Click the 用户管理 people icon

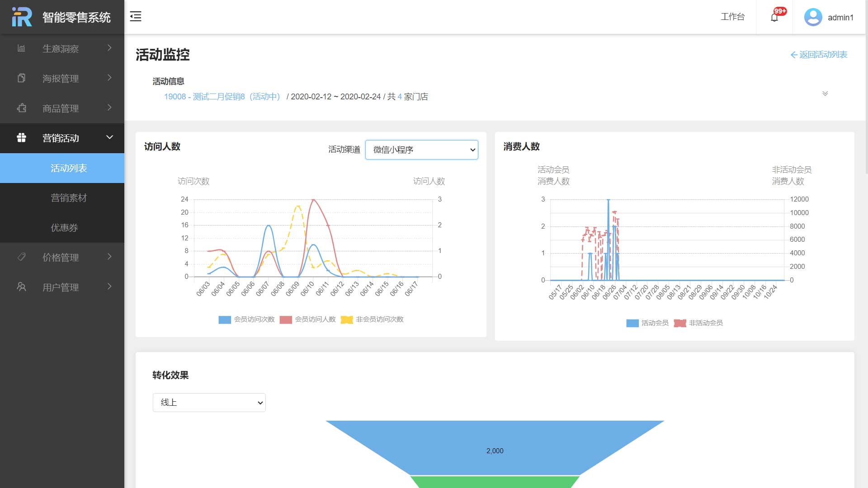click(x=21, y=287)
